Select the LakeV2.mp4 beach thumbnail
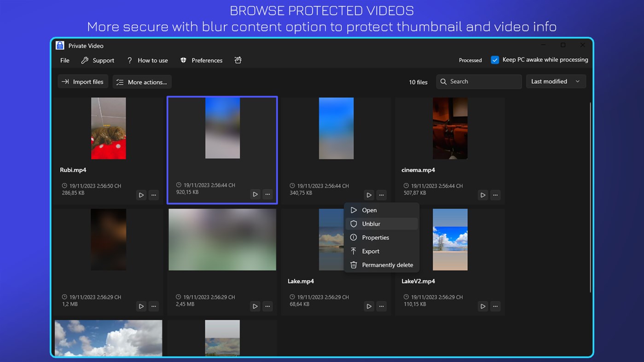 450,239
